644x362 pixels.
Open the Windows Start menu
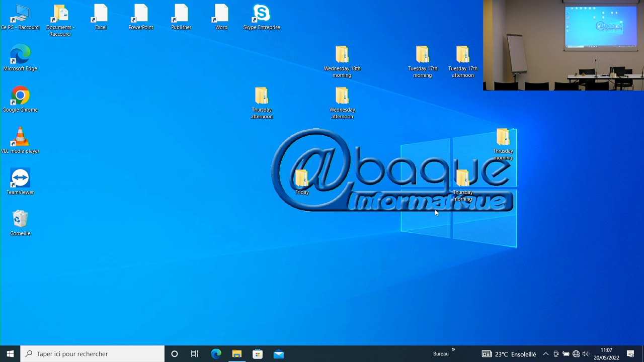pyautogui.click(x=10, y=354)
